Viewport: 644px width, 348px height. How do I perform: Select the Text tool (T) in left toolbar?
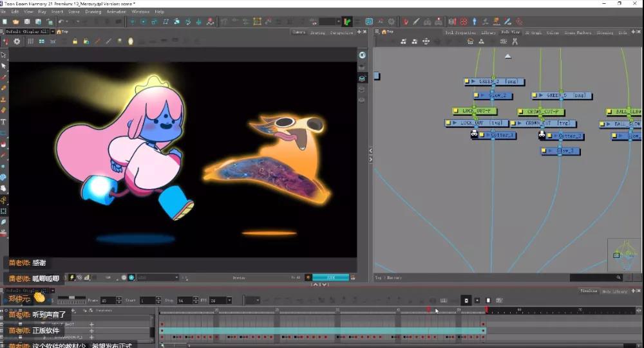tap(3, 122)
